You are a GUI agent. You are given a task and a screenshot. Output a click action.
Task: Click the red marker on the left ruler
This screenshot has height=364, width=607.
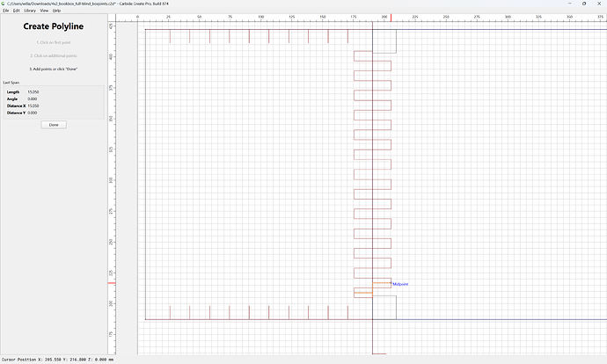pos(112,283)
